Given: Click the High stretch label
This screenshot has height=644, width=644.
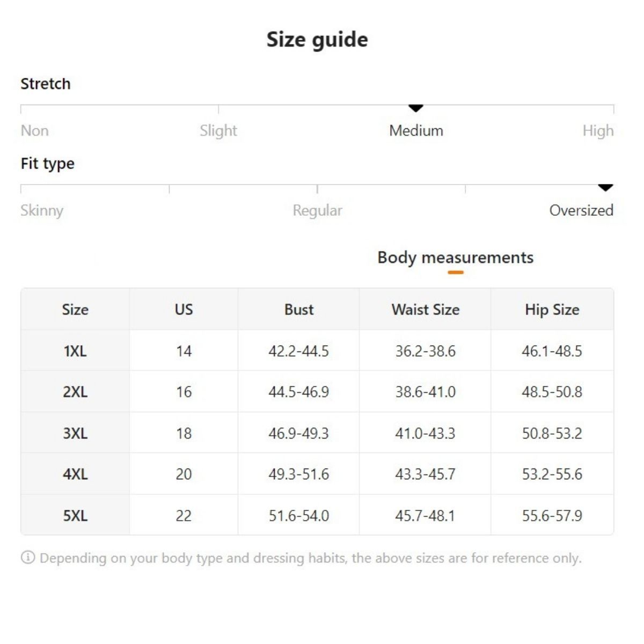Looking at the screenshot, I should [x=598, y=130].
